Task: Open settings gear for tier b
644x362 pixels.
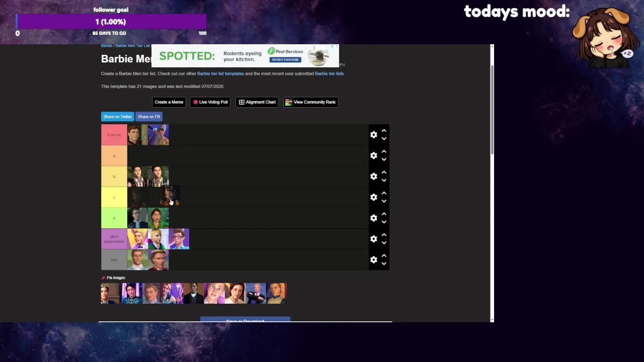Action: click(373, 176)
